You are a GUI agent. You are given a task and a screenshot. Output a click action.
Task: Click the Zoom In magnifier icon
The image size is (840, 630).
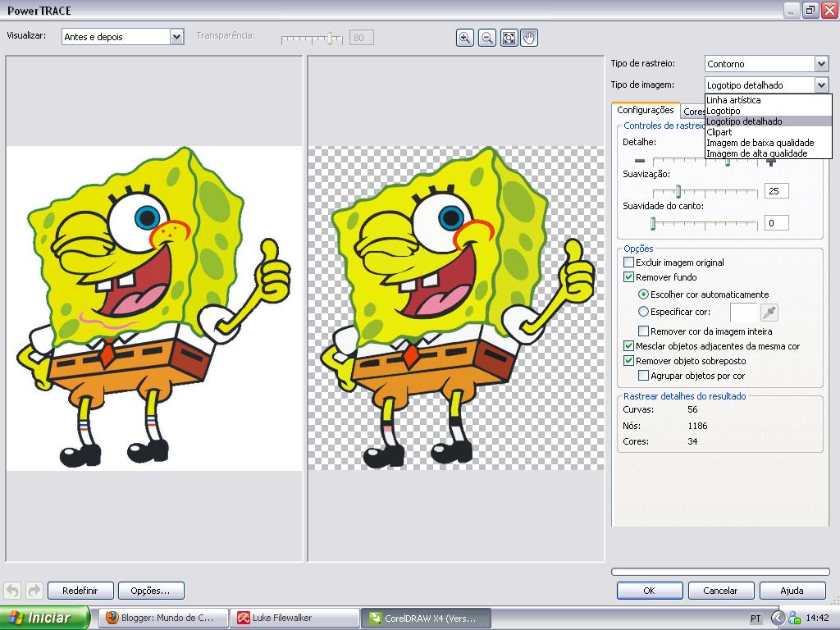464,38
